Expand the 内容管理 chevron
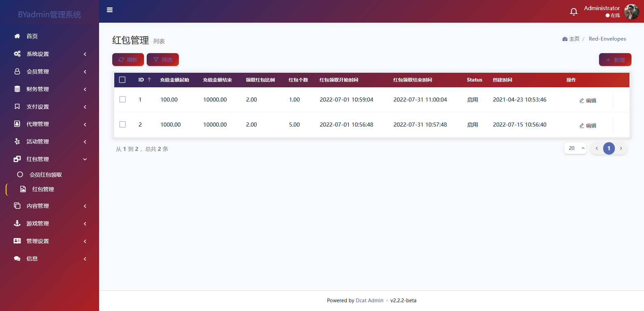Screen dimensions: 644x311 click(x=85, y=206)
